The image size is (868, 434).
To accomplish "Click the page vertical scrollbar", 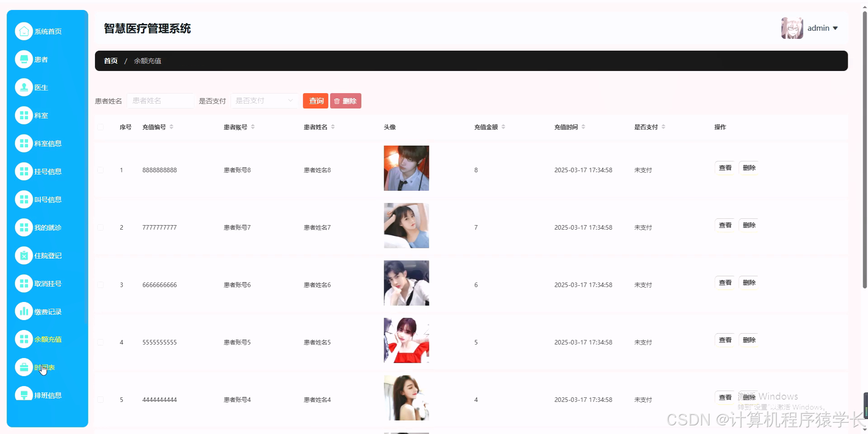I will (x=865, y=149).
